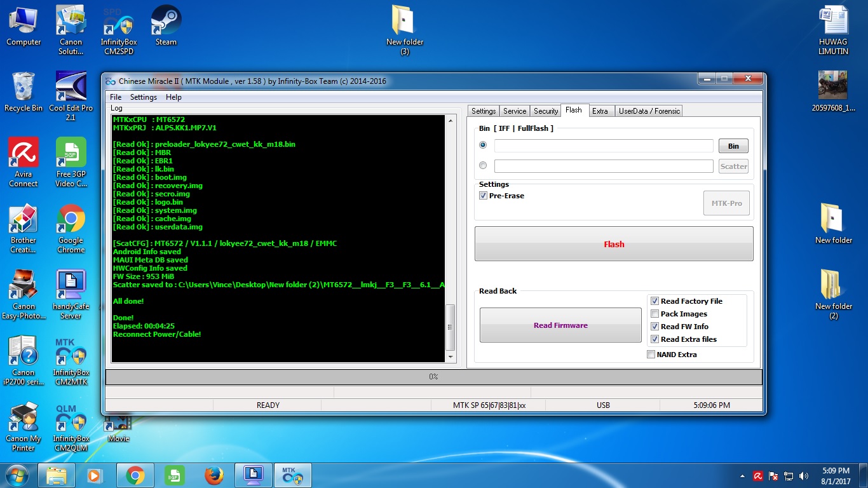Launch Free 3GP Video Converter shortcut
Screen dimensions: 868x488
click(71, 162)
